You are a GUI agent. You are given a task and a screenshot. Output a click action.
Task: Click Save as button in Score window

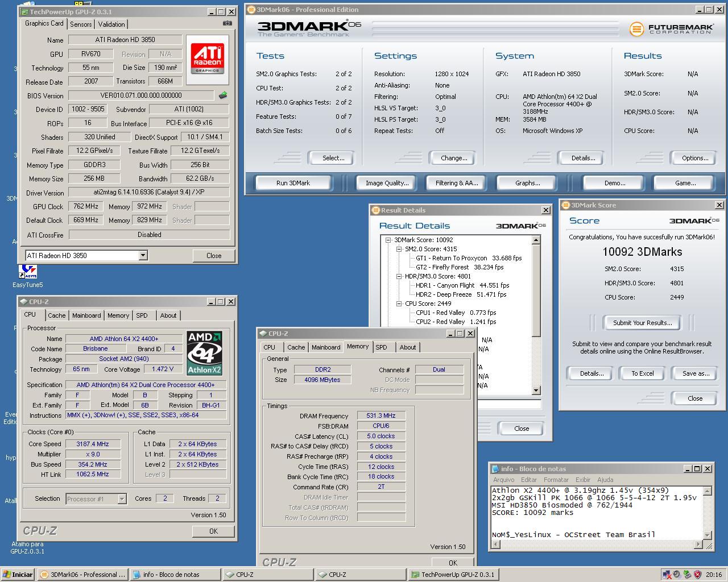pyautogui.click(x=696, y=373)
